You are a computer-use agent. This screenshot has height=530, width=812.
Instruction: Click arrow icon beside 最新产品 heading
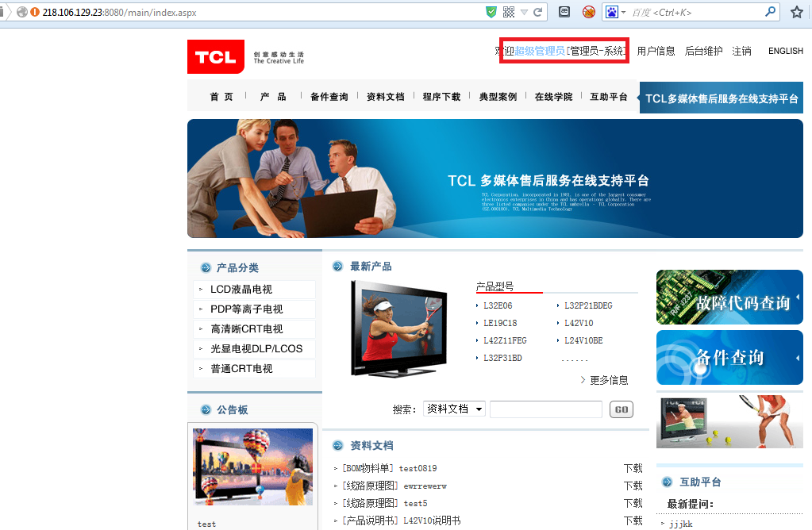pyautogui.click(x=337, y=266)
